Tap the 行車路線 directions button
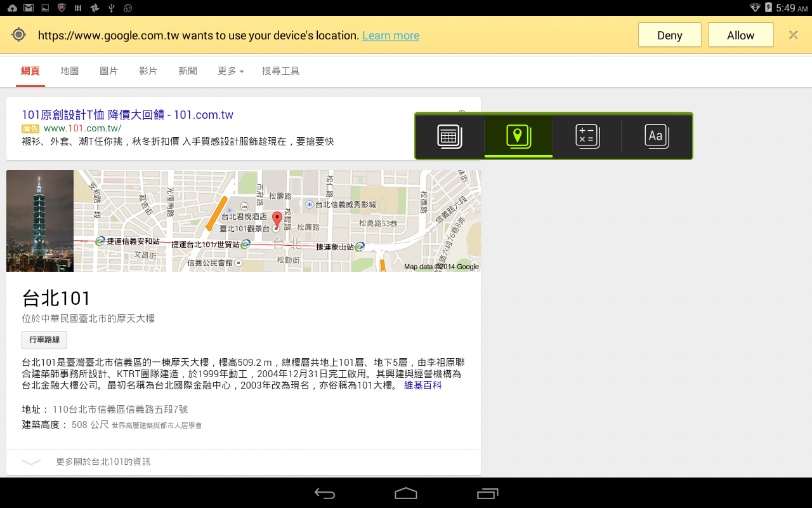The width and height of the screenshot is (812, 508). (x=44, y=340)
